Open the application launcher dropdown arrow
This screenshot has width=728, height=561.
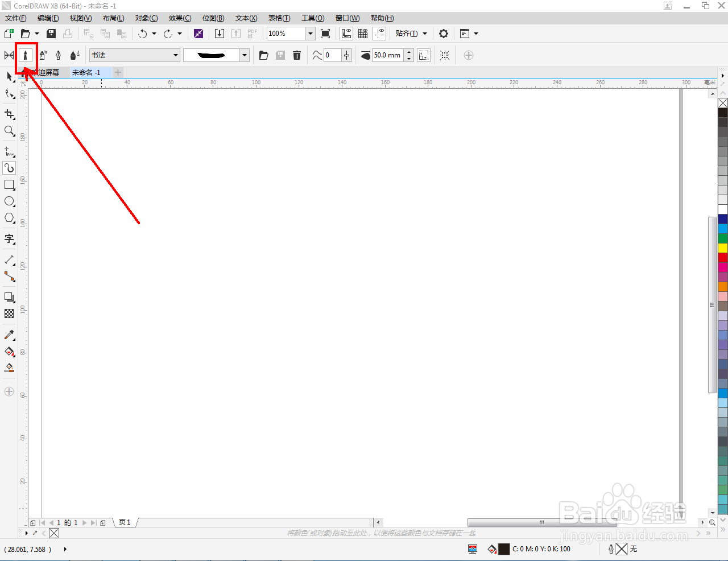(x=476, y=34)
